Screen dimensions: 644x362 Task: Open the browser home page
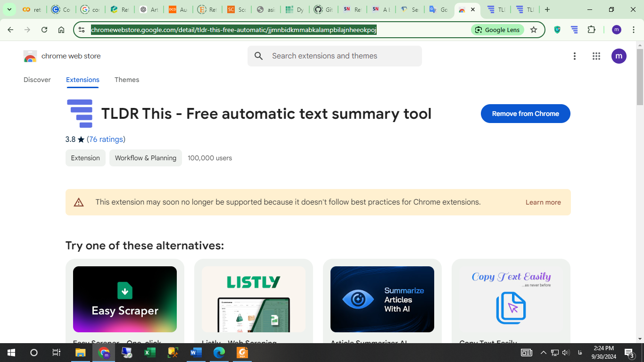[61, 30]
